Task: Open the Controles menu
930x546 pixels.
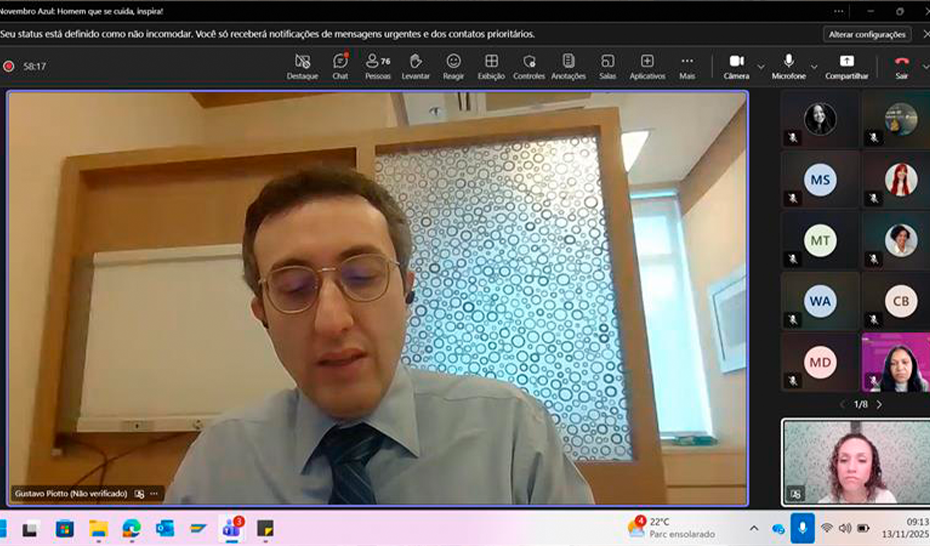Action: (x=529, y=66)
